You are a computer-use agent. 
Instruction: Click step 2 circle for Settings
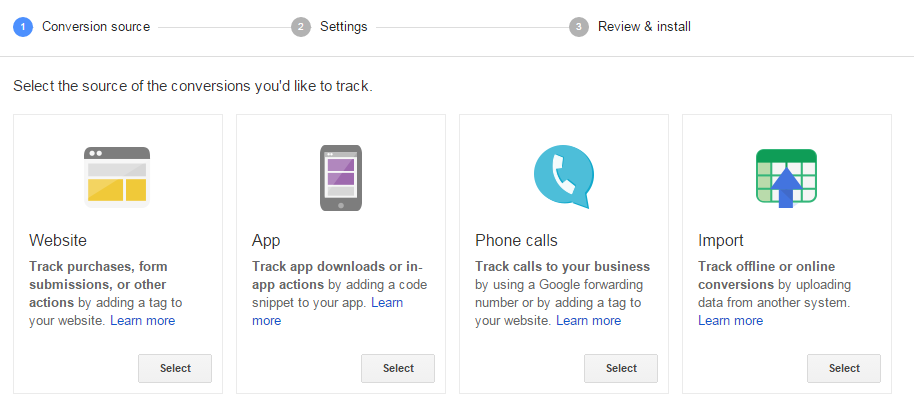(301, 27)
